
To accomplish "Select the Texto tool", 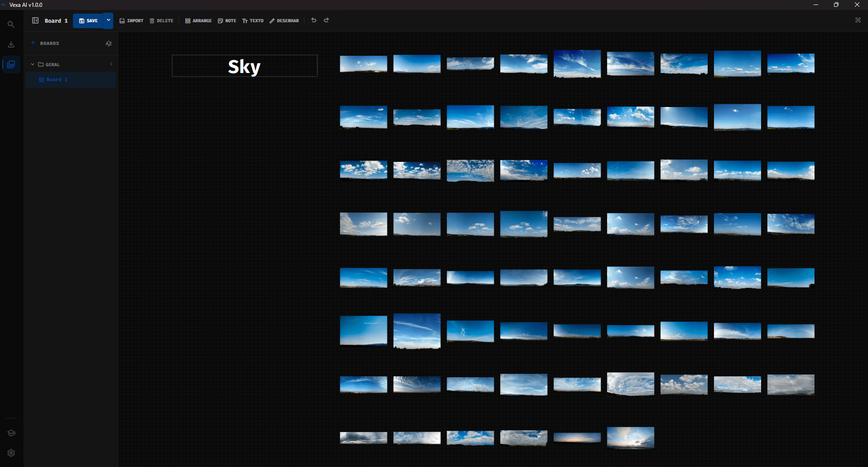I will 253,21.
